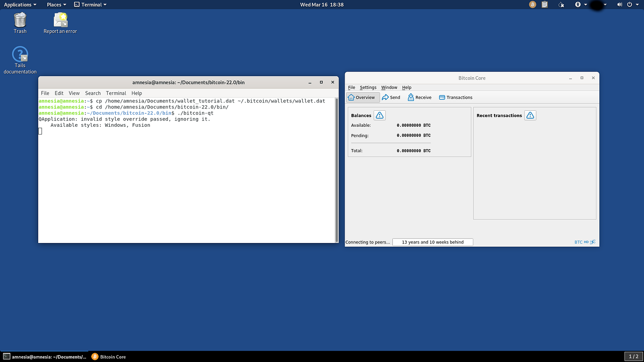Switch to Bitcoin Core in taskbar

point(109,356)
